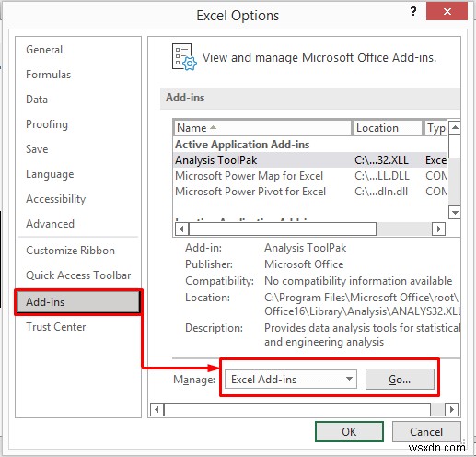Click the Help question mark icon

(413, 11)
